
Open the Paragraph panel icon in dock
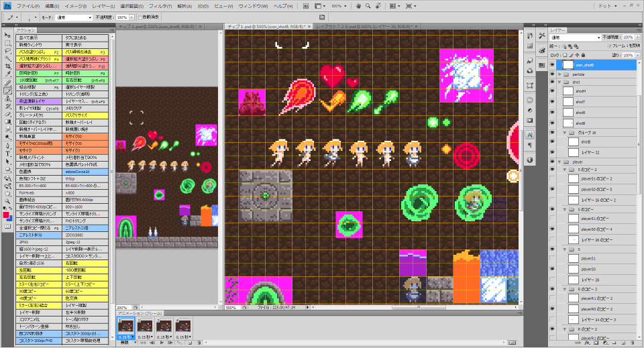(x=530, y=145)
